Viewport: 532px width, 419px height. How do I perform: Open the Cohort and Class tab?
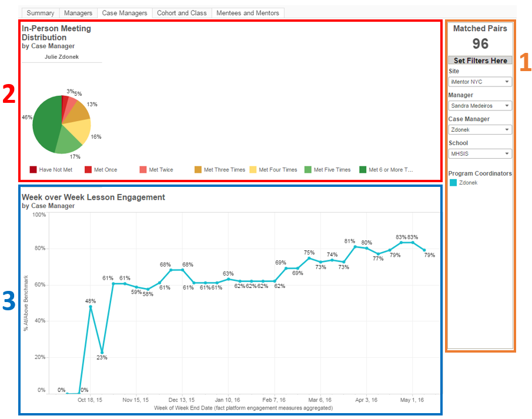[182, 13]
